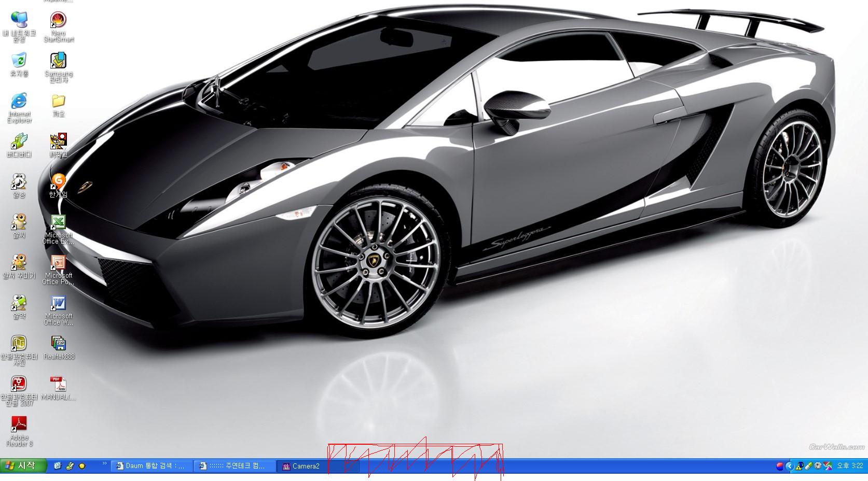868x481 pixels.
Task: Open Microsoft Office PowerPoint shortcut
Action: tap(58, 263)
